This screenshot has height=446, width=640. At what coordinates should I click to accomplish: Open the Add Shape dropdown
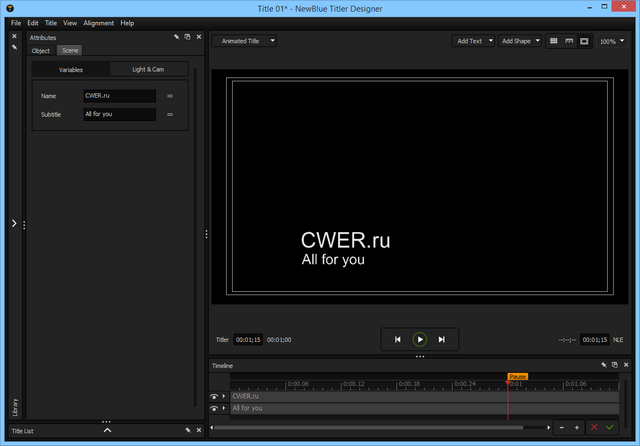520,41
